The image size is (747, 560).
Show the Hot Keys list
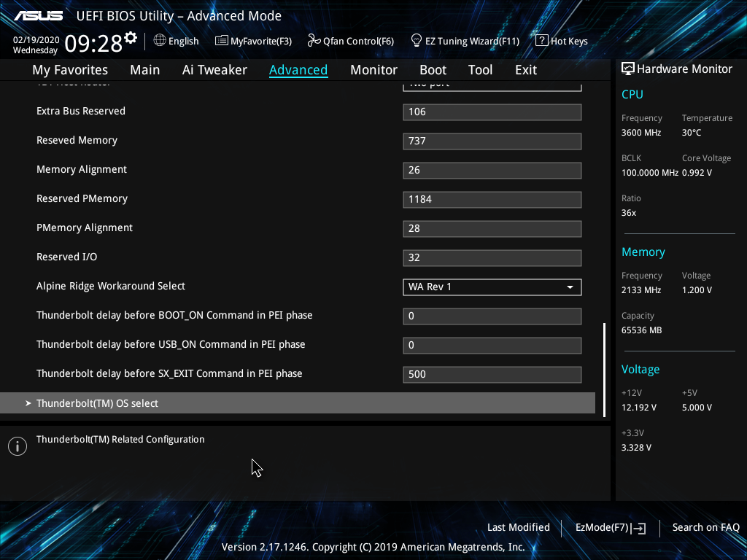pyautogui.click(x=562, y=41)
